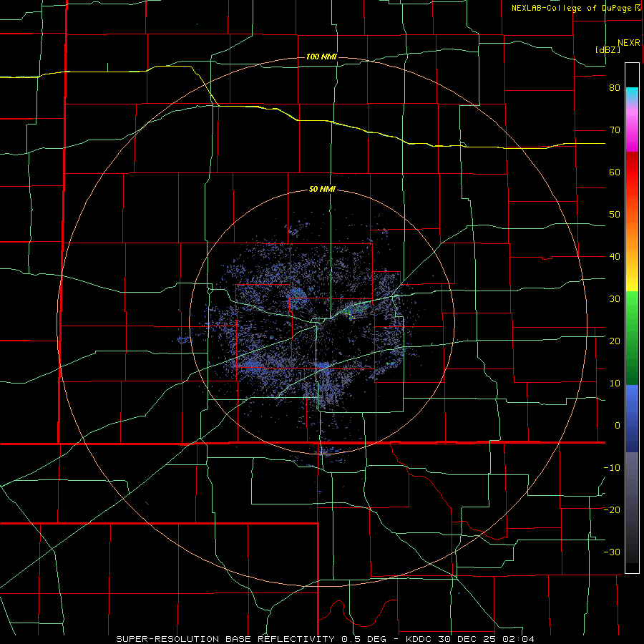The height and width of the screenshot is (644, 644).
Task: Click the 0 value on the dBZ scale
Action: (x=618, y=426)
